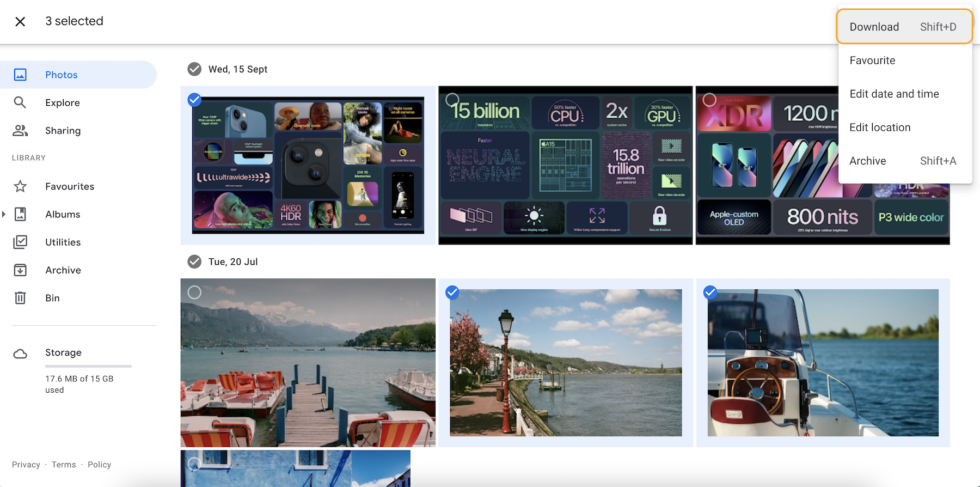The image size is (980, 487).
Task: Open Sharing via the people icon
Action: (x=20, y=130)
